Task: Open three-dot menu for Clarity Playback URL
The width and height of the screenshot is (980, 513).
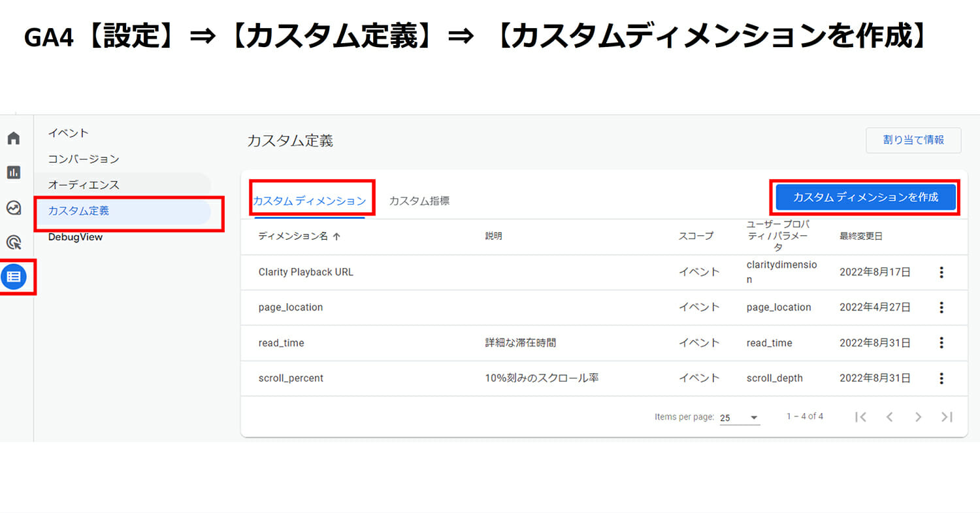Action: (941, 273)
